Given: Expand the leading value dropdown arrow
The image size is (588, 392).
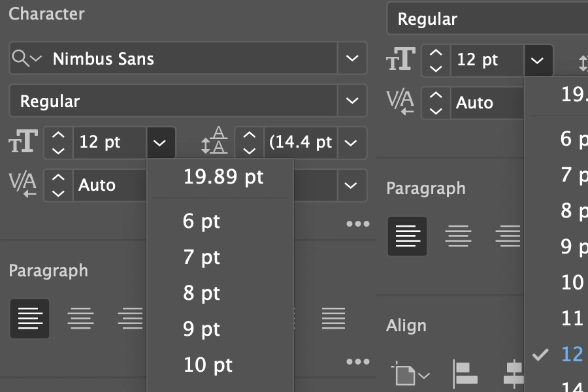Looking at the screenshot, I should (351, 142).
